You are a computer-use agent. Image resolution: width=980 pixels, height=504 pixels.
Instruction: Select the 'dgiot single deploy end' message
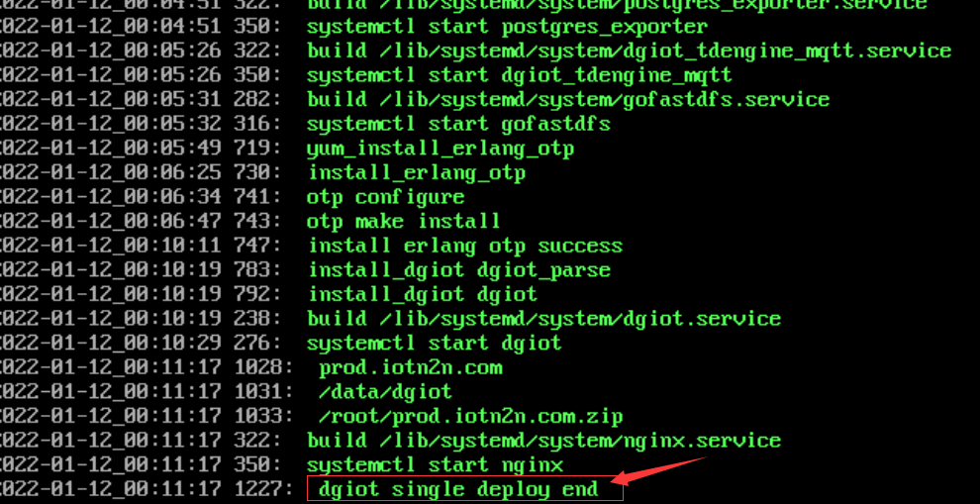coord(458,489)
